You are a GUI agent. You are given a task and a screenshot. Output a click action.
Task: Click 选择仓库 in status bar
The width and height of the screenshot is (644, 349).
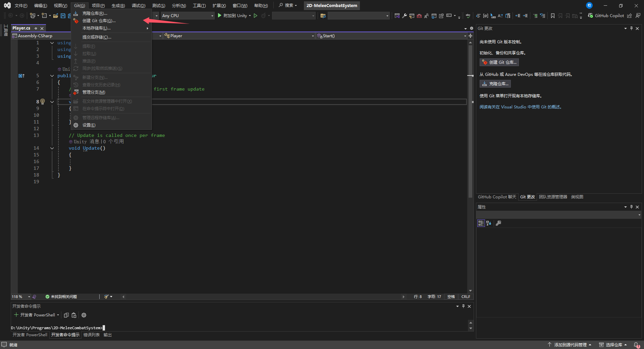[613, 345]
